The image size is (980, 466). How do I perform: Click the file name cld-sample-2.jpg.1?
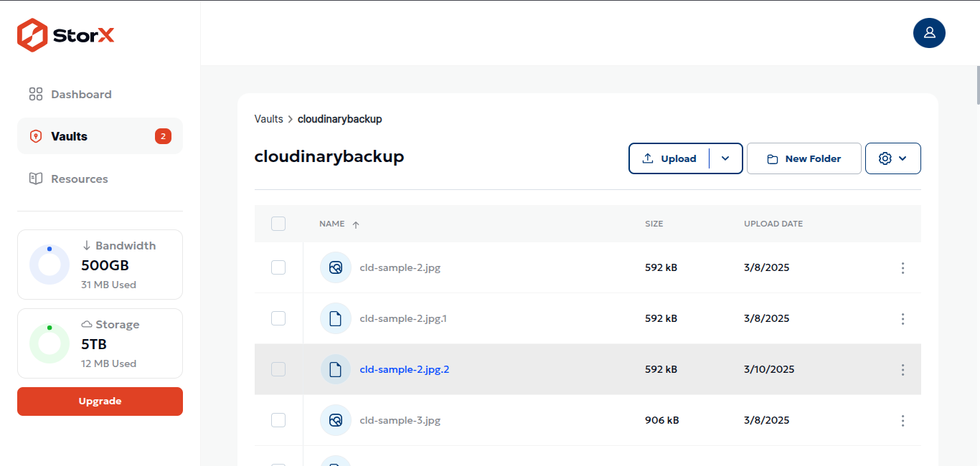tap(403, 319)
